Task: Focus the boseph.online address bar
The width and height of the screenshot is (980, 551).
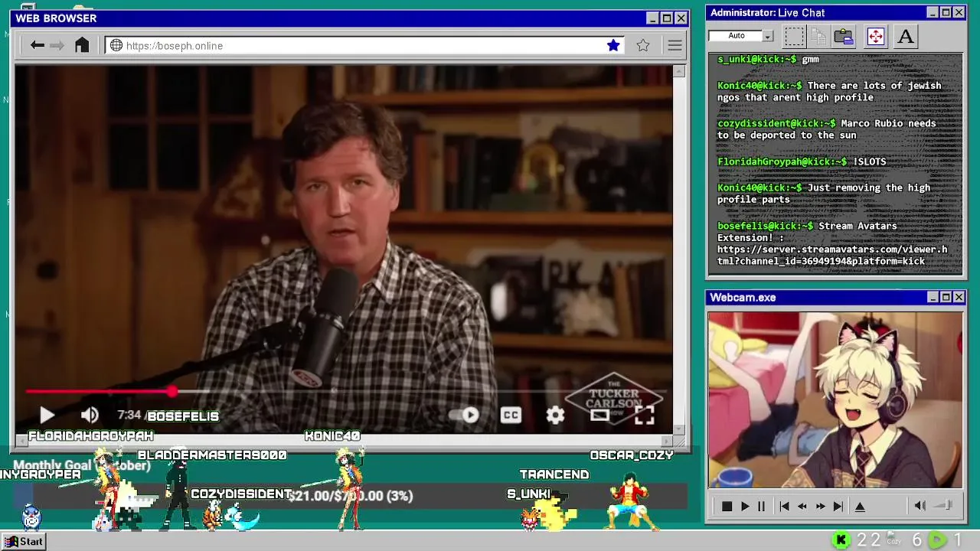Action: tap(365, 46)
